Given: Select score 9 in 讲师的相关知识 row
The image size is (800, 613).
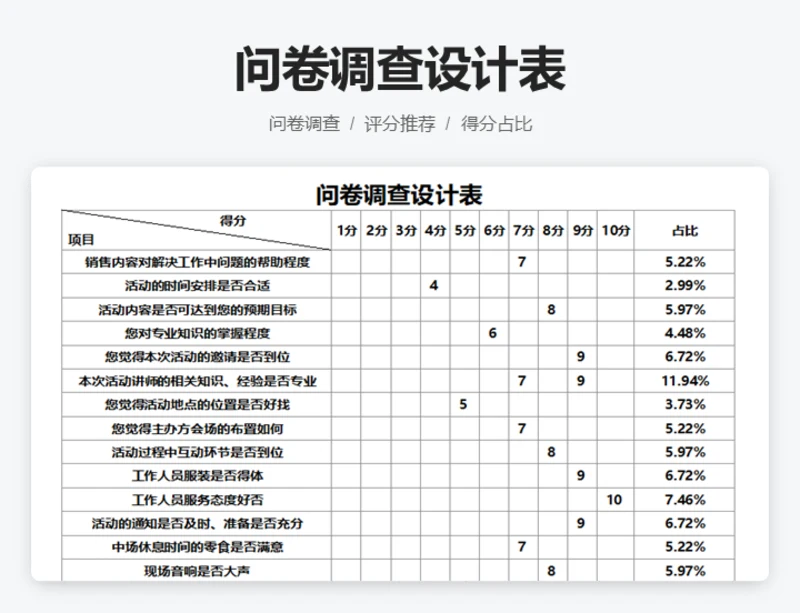Looking at the screenshot, I should click(x=581, y=380).
